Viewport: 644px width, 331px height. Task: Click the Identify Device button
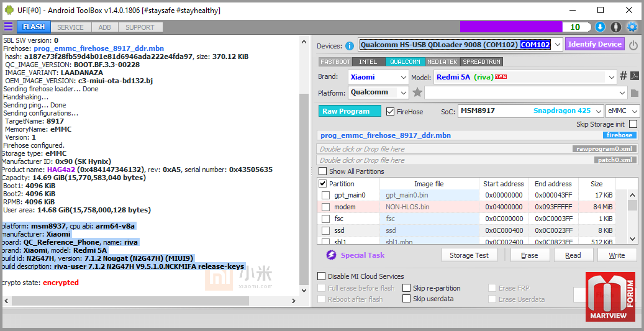pyautogui.click(x=594, y=44)
